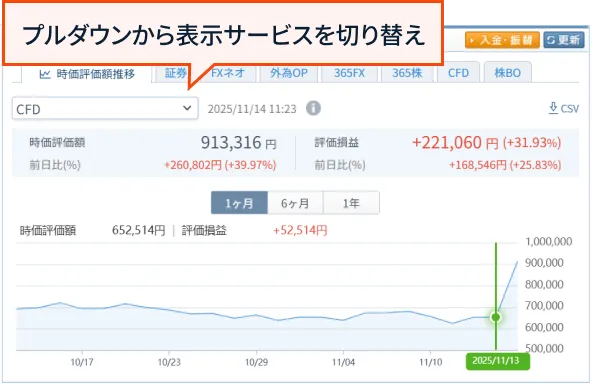This screenshot has height=384, width=592.
Task: Click the 更新 refresh button
Action: pos(564,40)
